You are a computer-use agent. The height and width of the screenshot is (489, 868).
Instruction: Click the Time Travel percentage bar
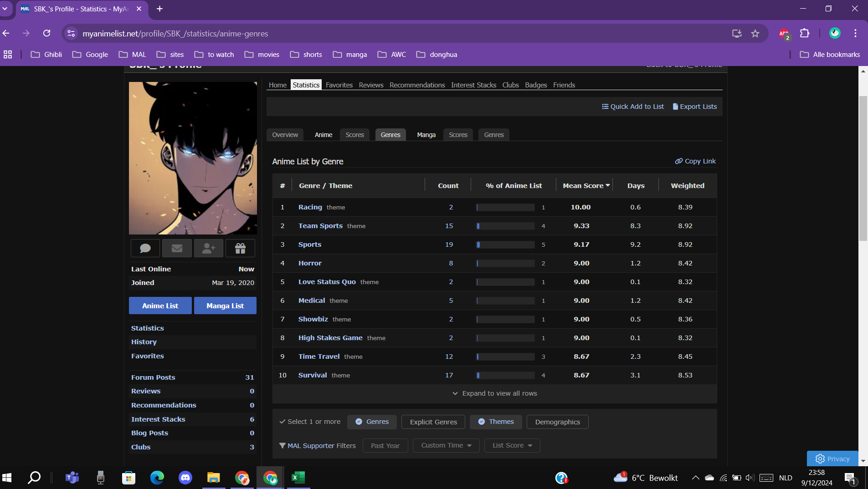click(x=505, y=357)
